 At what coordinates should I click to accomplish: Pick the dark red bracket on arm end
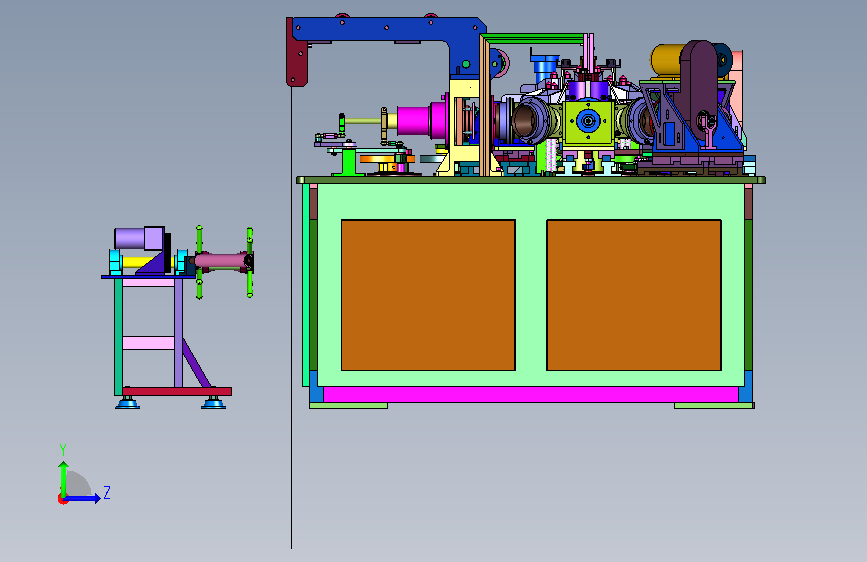point(296,52)
